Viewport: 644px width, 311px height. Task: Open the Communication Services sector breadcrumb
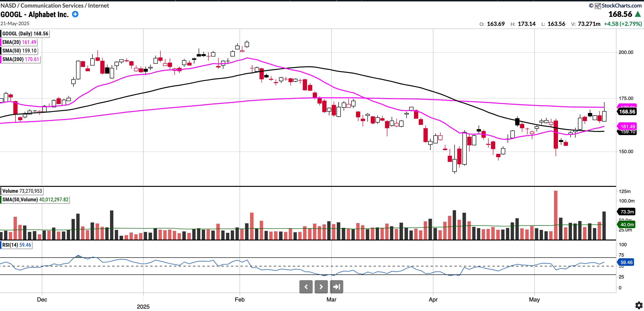(x=52, y=5)
